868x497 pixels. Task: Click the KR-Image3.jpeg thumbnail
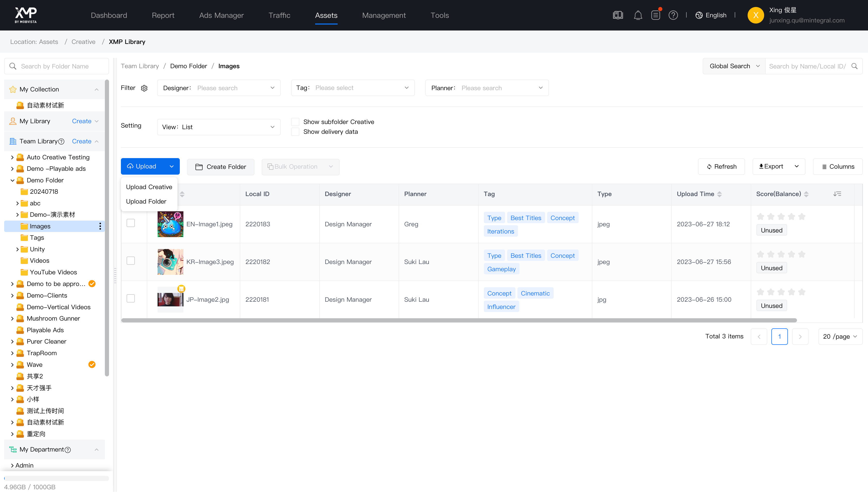(170, 262)
